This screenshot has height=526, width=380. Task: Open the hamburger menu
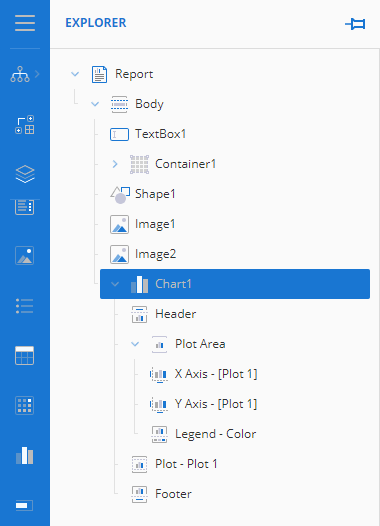25,23
